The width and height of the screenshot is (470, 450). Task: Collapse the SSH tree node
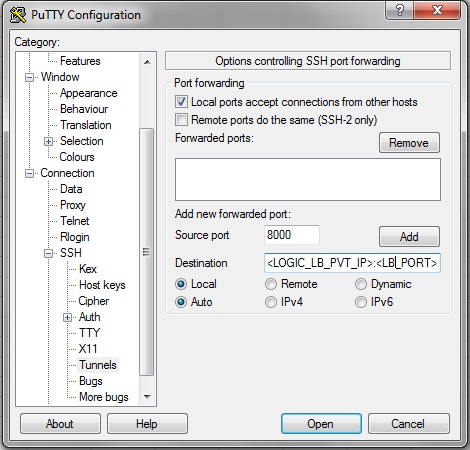(x=48, y=253)
